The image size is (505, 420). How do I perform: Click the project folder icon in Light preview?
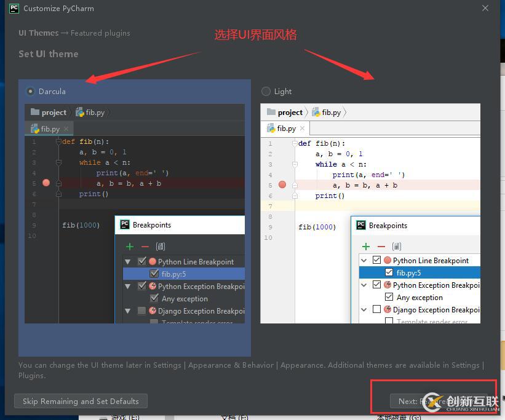(271, 112)
